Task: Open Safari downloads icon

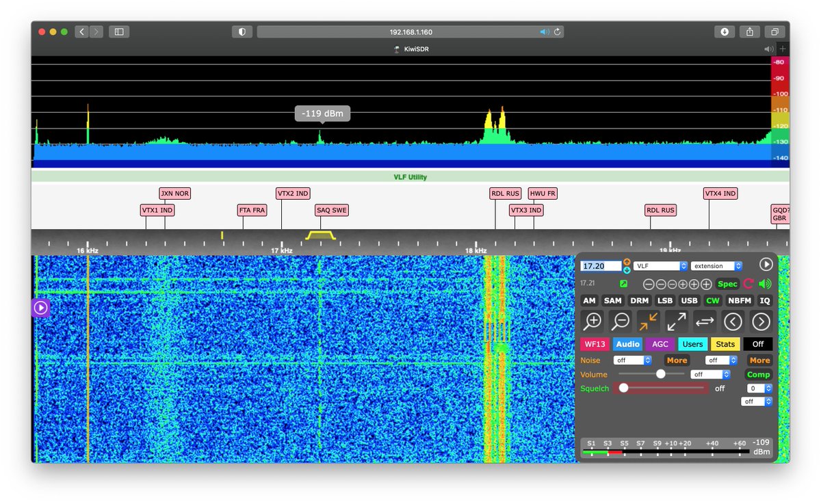Action: click(x=725, y=31)
